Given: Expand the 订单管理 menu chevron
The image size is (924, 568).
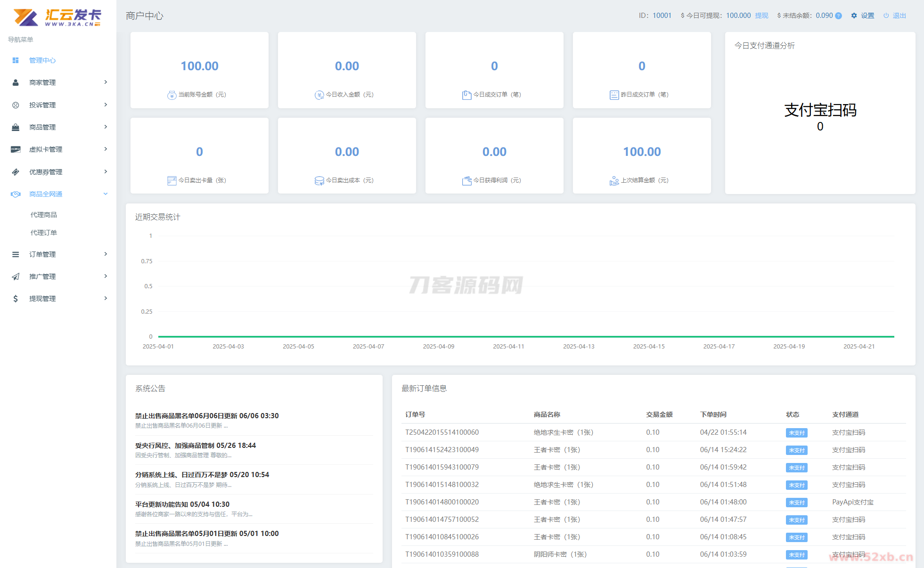Looking at the screenshot, I should 106,254.
